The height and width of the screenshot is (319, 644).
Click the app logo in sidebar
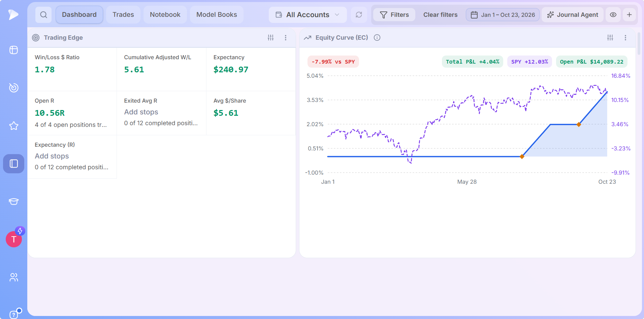click(13, 14)
